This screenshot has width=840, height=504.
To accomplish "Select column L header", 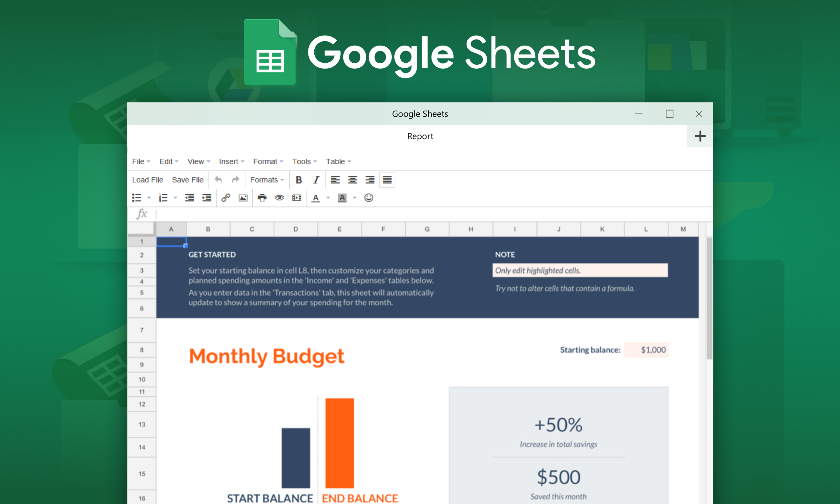I will click(646, 229).
